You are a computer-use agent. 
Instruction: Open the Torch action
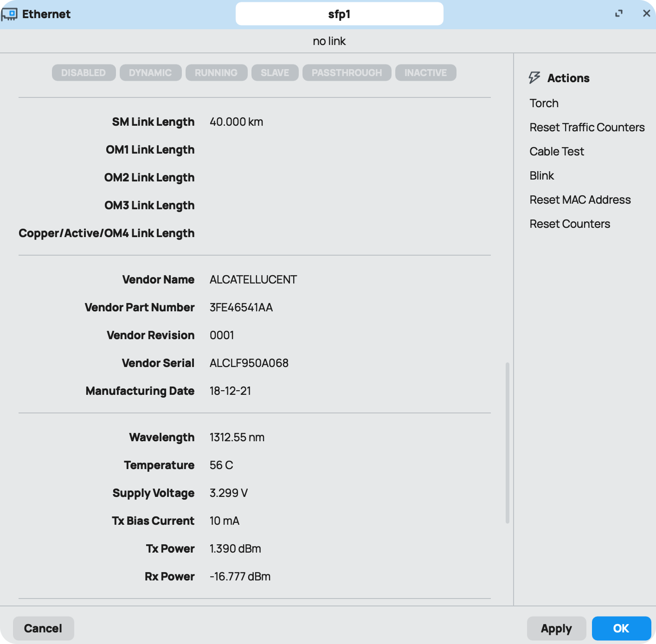[544, 103]
